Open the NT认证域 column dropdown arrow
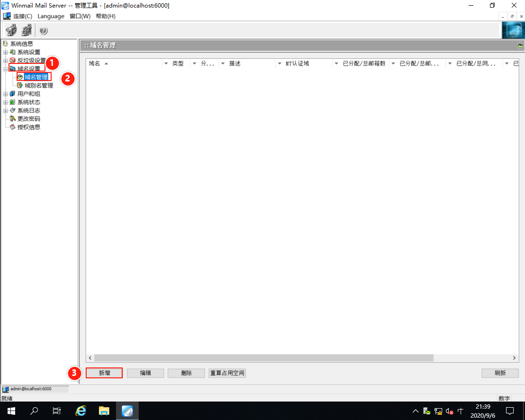525x420 pixels. (x=336, y=63)
